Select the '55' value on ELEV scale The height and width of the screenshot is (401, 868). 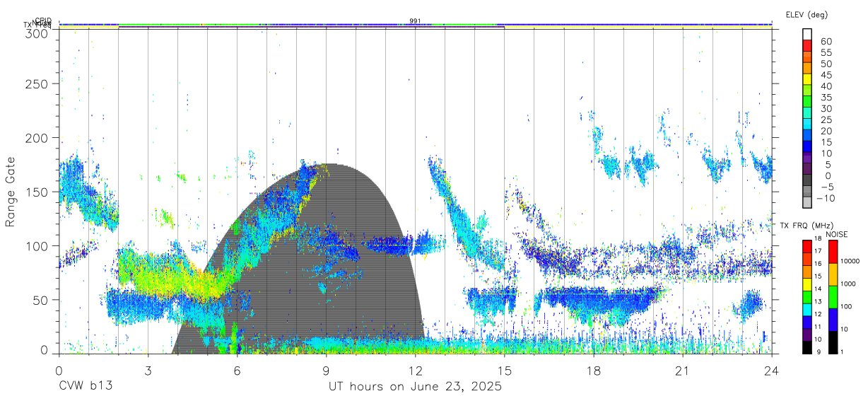825,52
